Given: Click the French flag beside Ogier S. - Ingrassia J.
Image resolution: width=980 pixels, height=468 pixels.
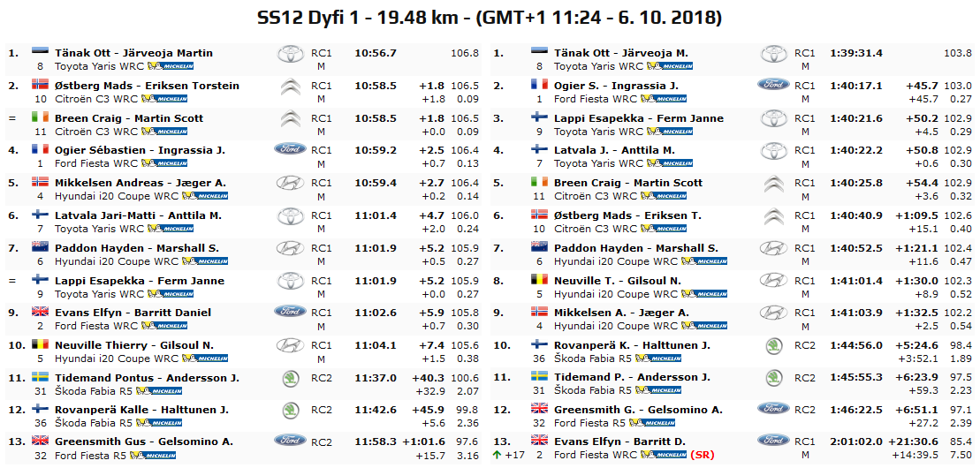Looking at the screenshot, I should point(539,86).
